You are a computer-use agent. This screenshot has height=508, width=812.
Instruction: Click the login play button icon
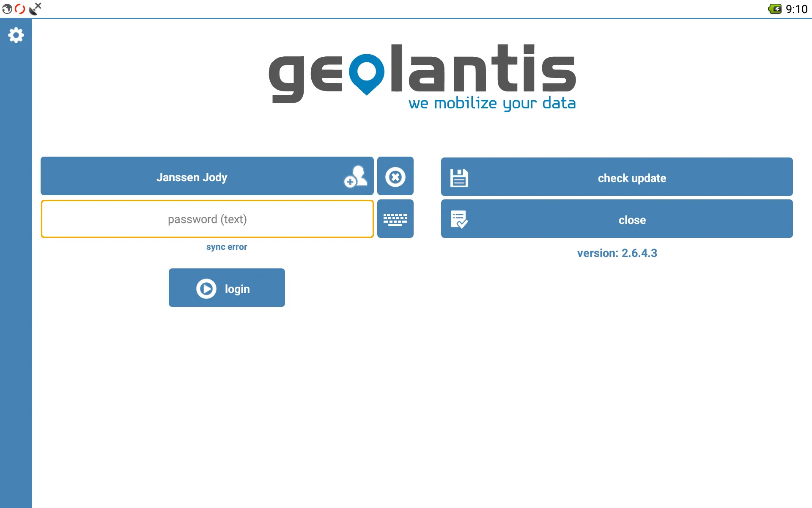(206, 287)
